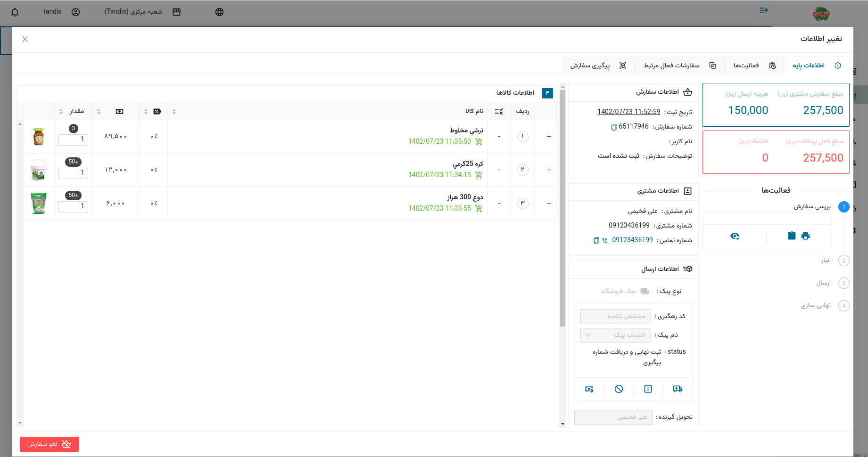The image size is (868, 457).
Task: Click the clipboard icon in activities
Action: tap(792, 236)
